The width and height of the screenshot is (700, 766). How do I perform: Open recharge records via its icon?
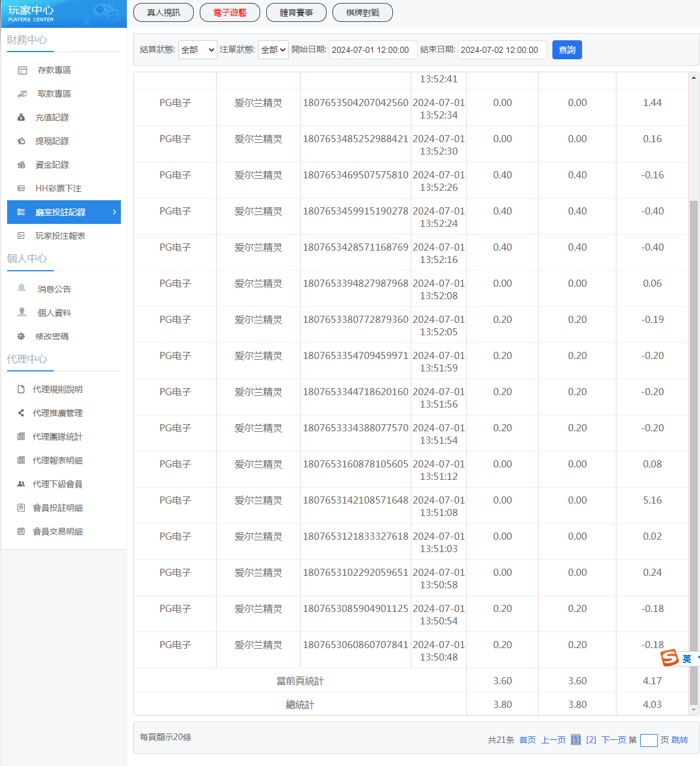[x=21, y=118]
